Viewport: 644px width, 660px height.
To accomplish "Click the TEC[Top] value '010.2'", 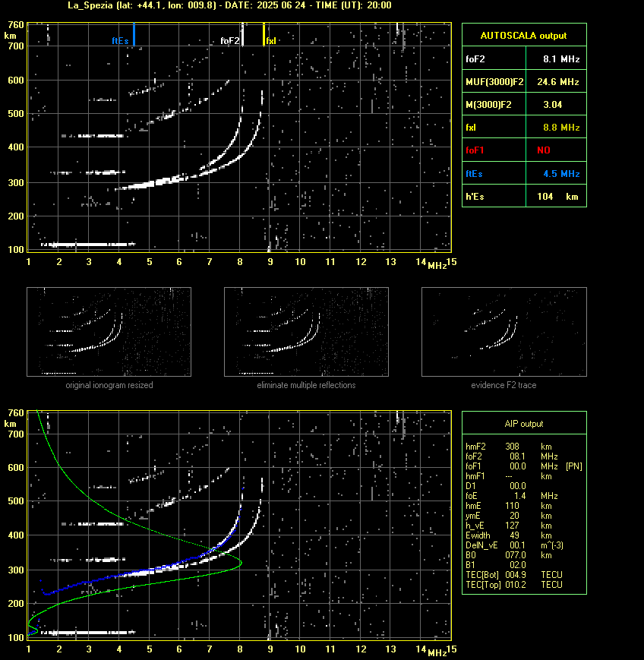I will [x=516, y=585].
